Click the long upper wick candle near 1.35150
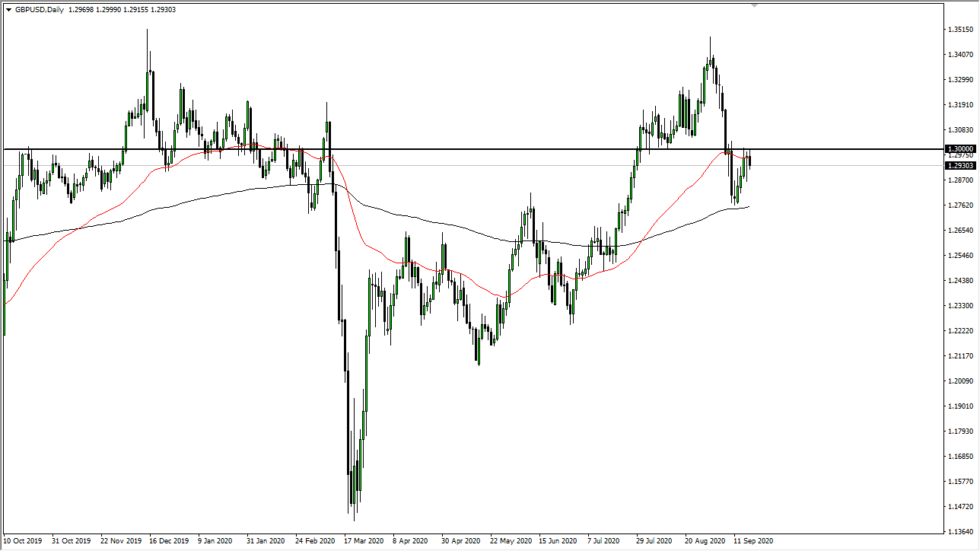The height and width of the screenshot is (551, 980). point(147,46)
